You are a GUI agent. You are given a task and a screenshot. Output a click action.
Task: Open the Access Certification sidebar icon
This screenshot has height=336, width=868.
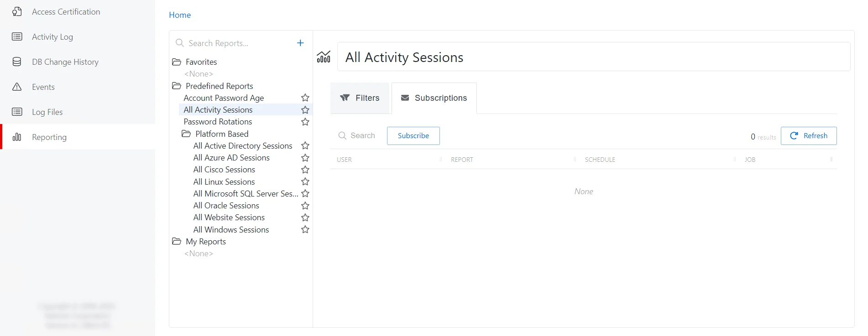pos(17,12)
